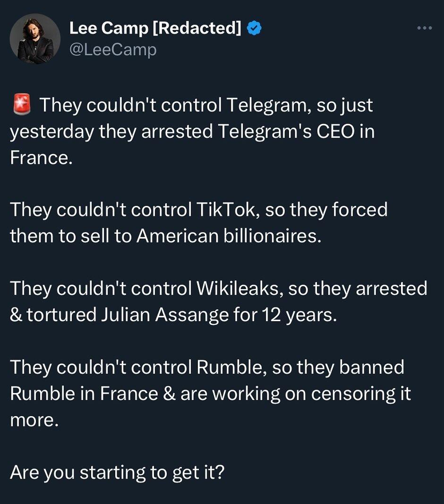Screen dimensions: 444x504
Task: Click the "Are you starting to get it?" line
Action: 117,472
